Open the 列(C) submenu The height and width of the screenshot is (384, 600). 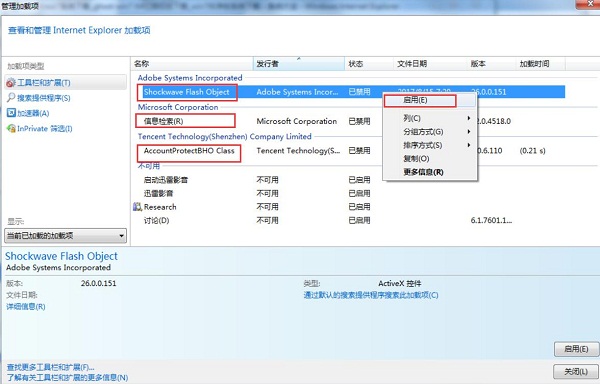[x=429, y=118]
